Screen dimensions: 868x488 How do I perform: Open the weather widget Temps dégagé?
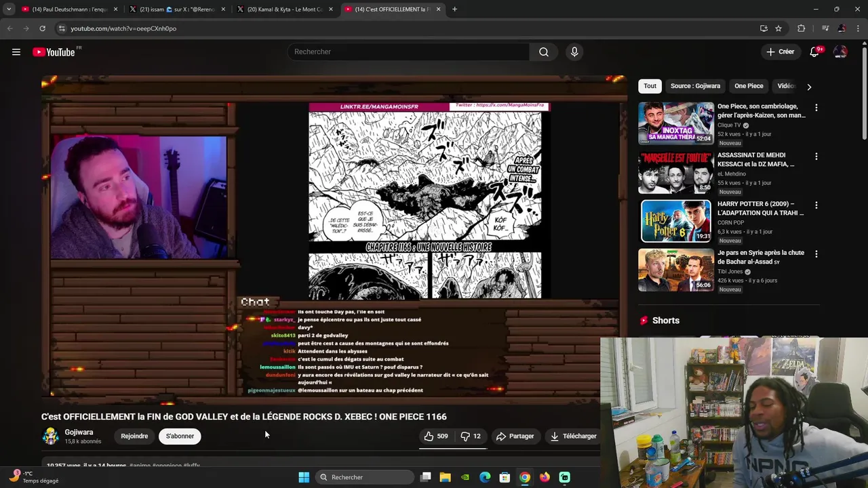point(34,477)
